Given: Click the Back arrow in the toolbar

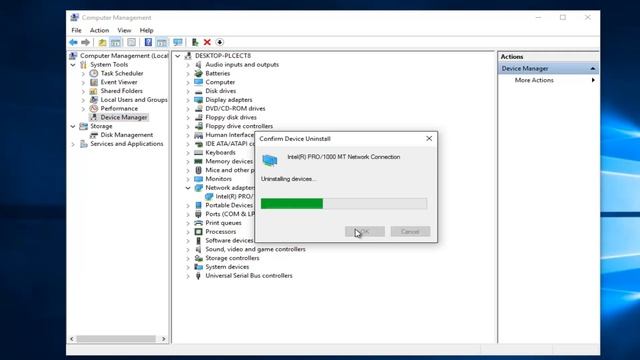Looking at the screenshot, I should (73, 42).
